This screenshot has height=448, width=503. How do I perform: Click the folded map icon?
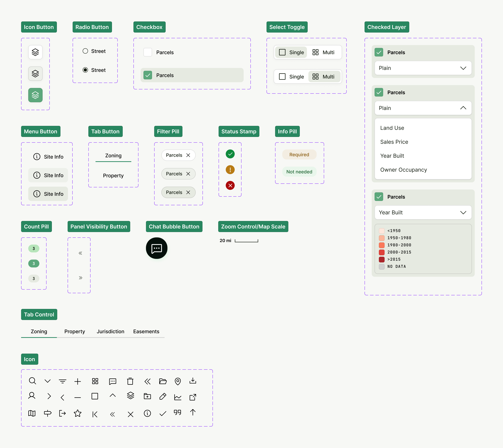click(x=32, y=413)
